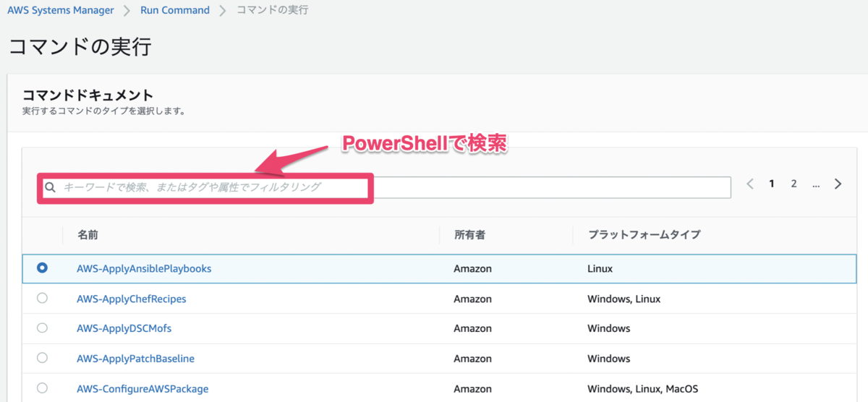The image size is (868, 402).
Task: Open AWS-ApplyAnsiblePlaybooks document link
Action: 144,268
